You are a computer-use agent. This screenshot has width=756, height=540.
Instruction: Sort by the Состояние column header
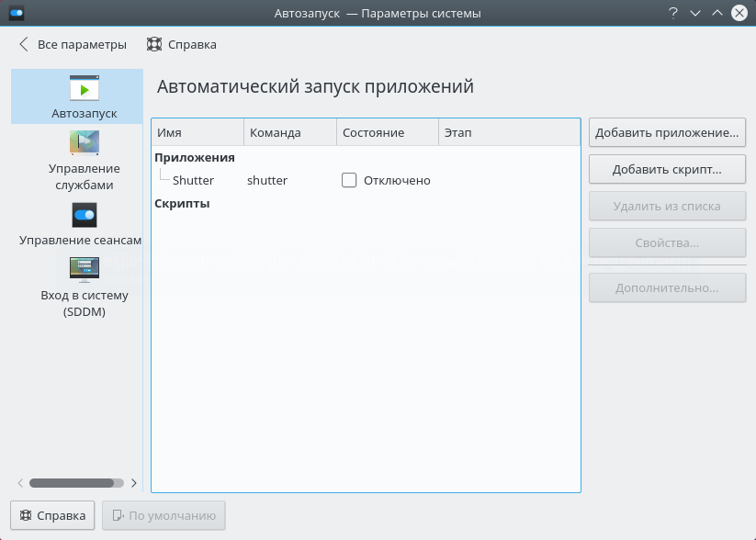(x=388, y=132)
